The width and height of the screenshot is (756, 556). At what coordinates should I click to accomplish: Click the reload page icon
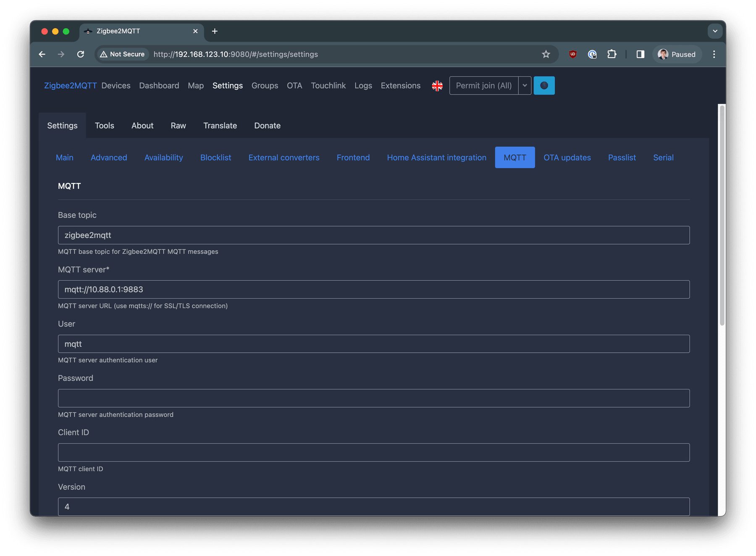click(81, 54)
